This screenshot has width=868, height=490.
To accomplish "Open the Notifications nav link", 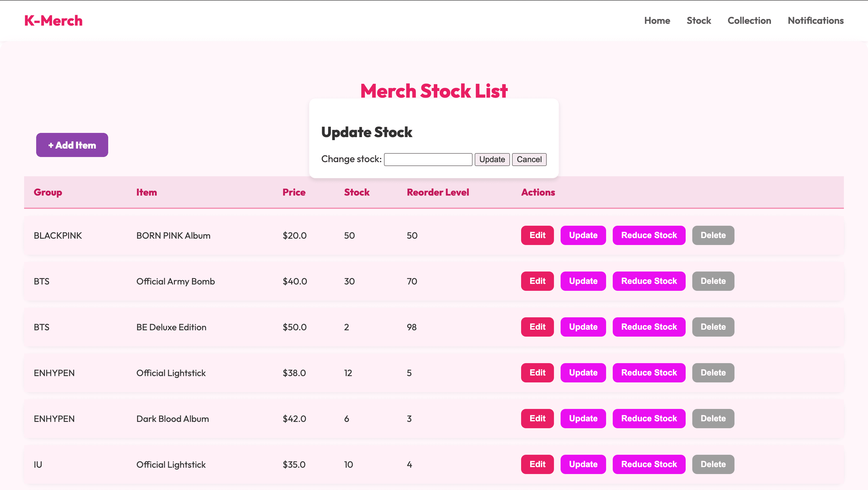I will tap(816, 20).
